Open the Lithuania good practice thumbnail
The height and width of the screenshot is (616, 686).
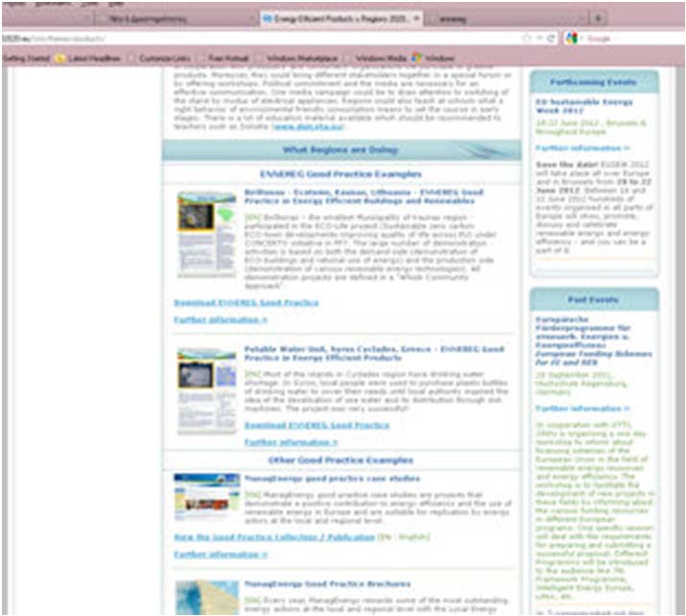pos(206,234)
